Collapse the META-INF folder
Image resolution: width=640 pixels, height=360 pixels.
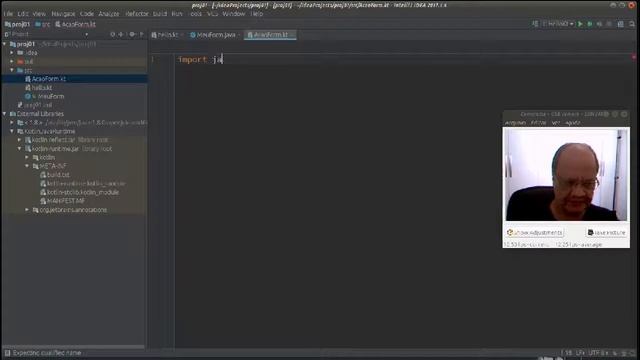click(x=27, y=166)
